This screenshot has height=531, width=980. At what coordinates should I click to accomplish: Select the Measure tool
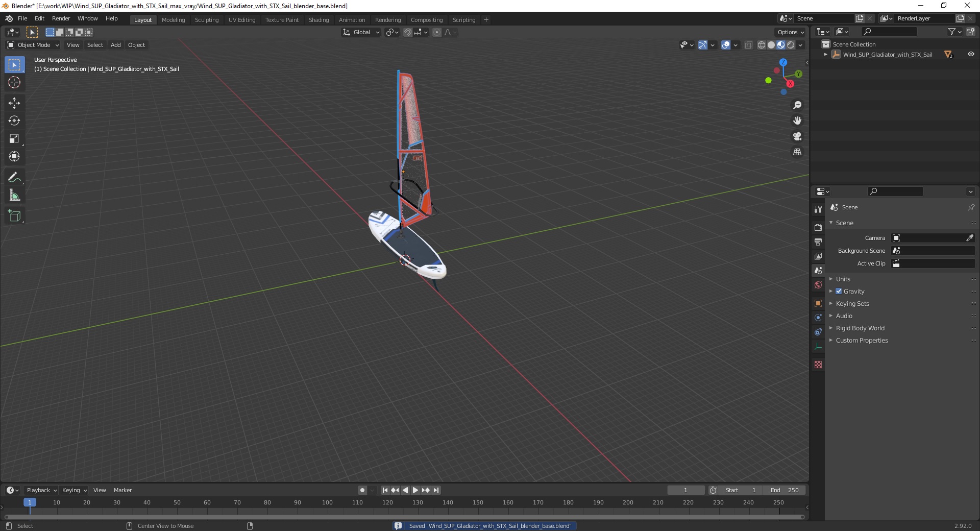click(14, 196)
